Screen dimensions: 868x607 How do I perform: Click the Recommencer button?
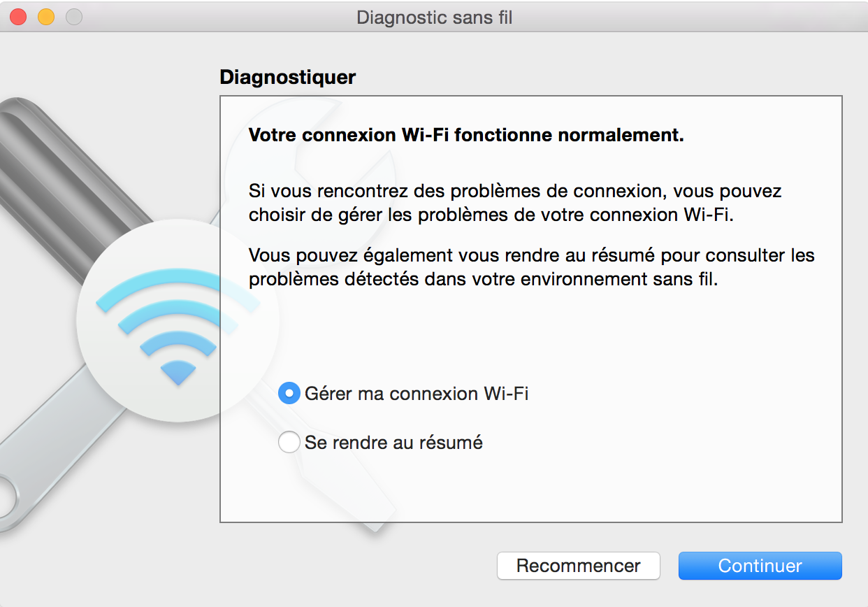tap(579, 566)
